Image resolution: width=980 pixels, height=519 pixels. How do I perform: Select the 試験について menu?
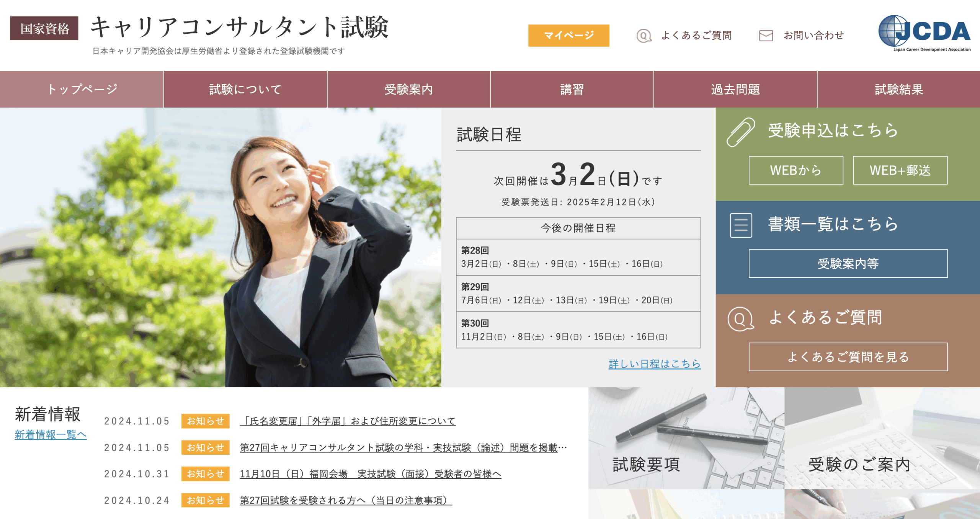pos(245,89)
